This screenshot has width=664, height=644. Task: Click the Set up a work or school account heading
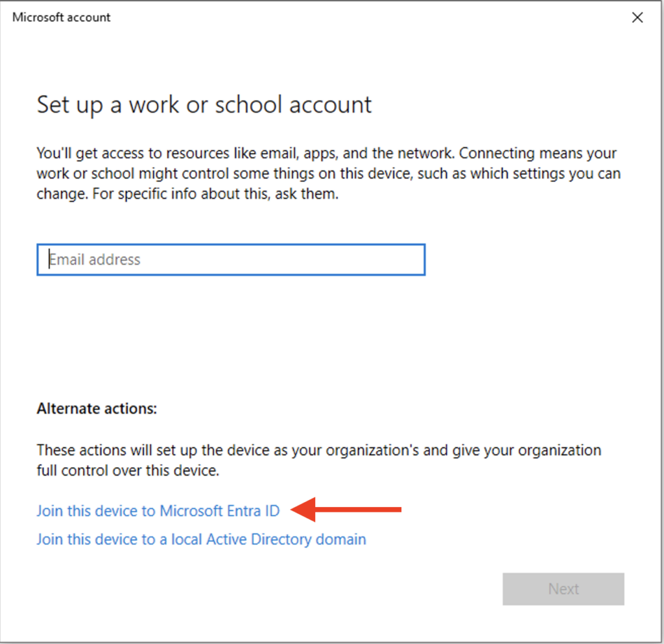click(x=204, y=104)
